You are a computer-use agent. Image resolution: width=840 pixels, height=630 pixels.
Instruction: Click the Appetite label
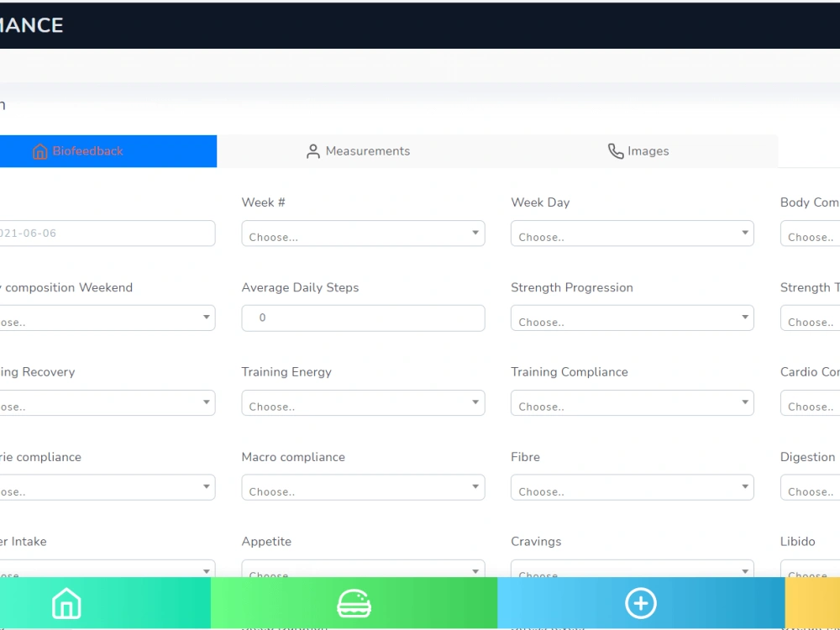[x=266, y=542]
